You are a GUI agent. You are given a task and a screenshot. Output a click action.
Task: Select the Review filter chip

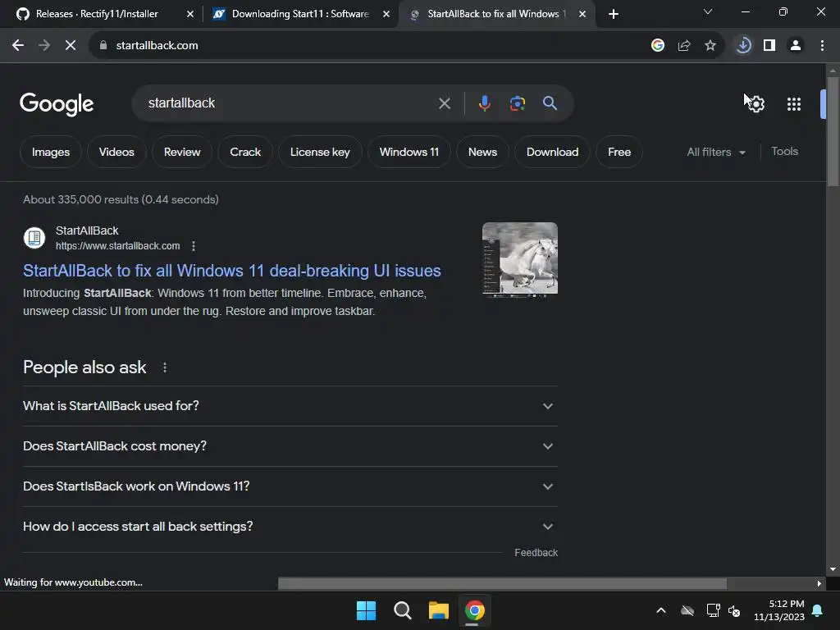point(182,152)
